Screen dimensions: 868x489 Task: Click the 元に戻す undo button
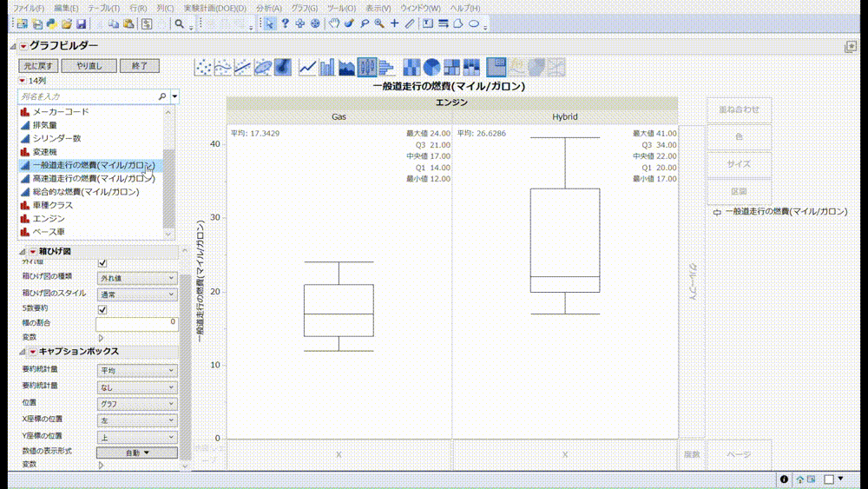(38, 66)
